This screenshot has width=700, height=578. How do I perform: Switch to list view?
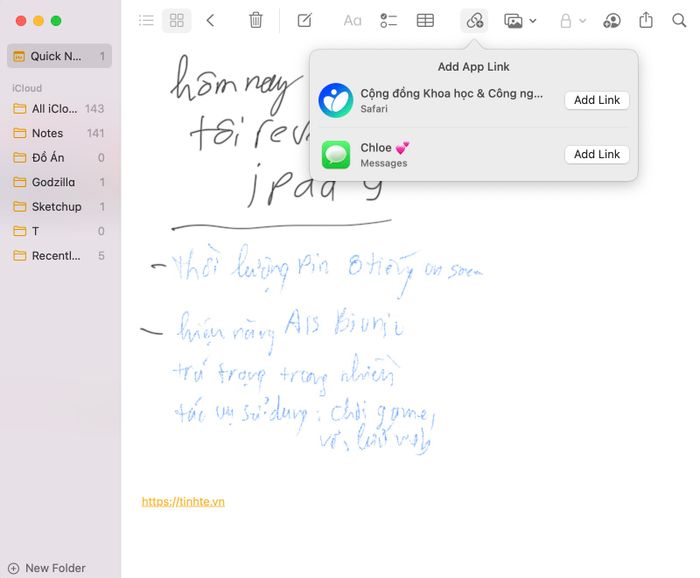click(146, 21)
